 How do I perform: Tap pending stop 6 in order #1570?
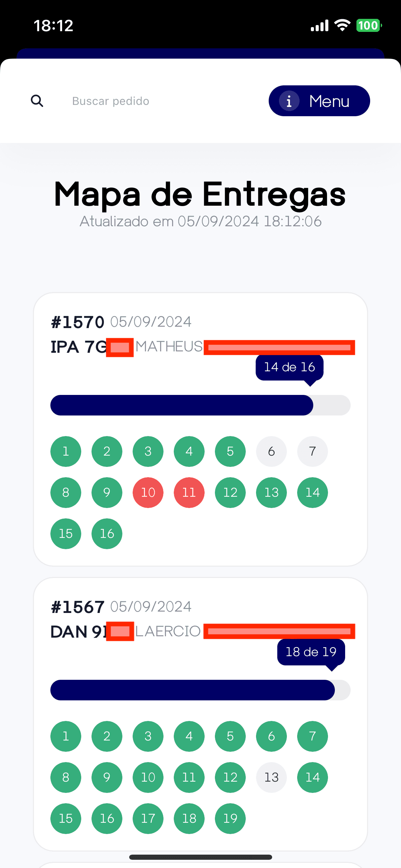271,451
